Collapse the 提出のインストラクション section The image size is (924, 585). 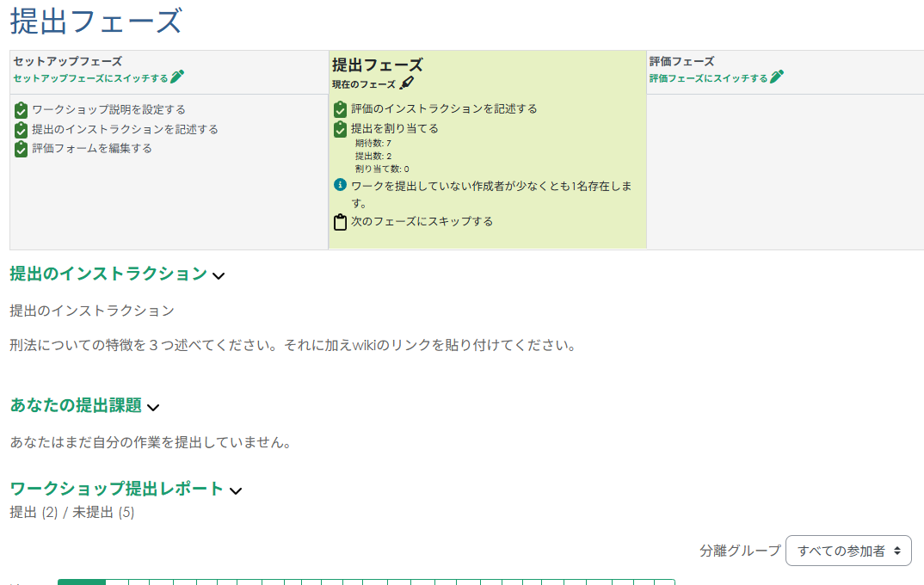[x=219, y=276]
